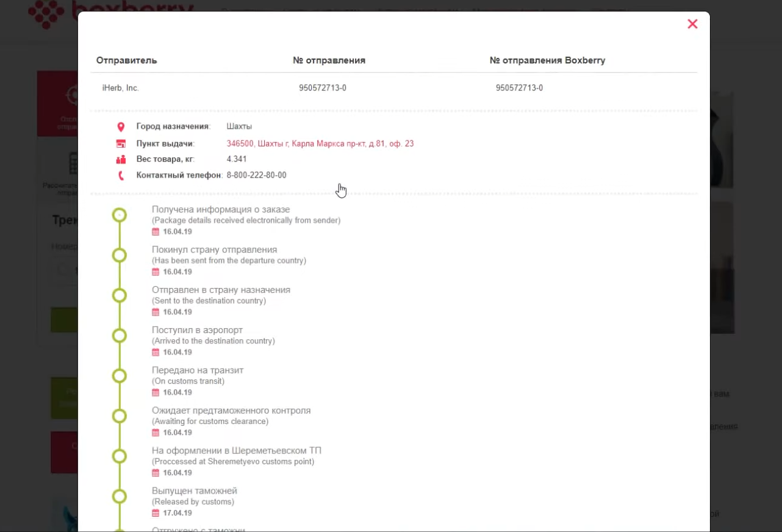This screenshot has width=782, height=532.
Task: Select text Released by customs
Action: (x=193, y=502)
